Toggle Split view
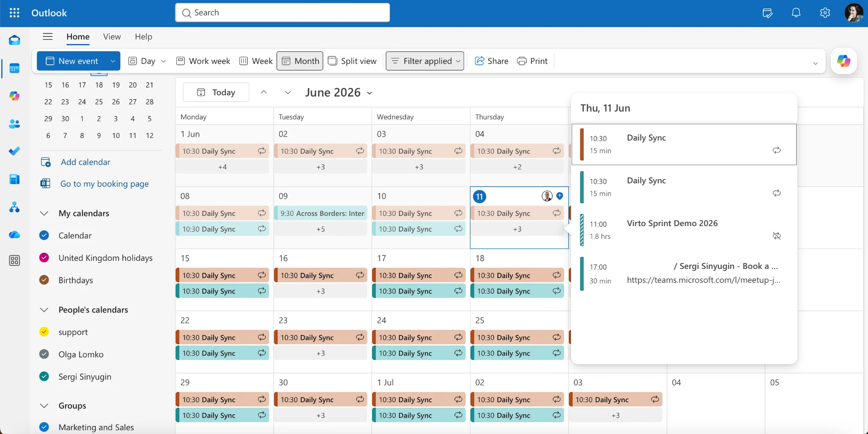Viewport: 868px width, 434px height. pyautogui.click(x=353, y=61)
